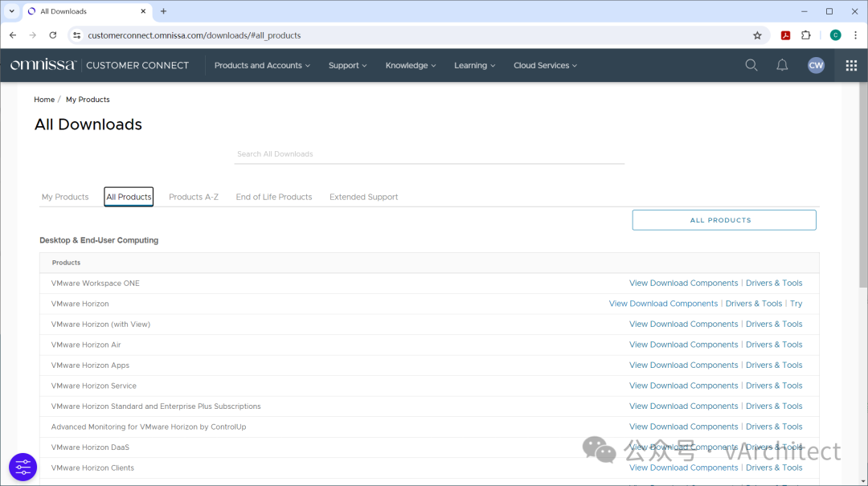The image size is (868, 486).
Task: Go to Home breadcrumb link
Action: (44, 100)
